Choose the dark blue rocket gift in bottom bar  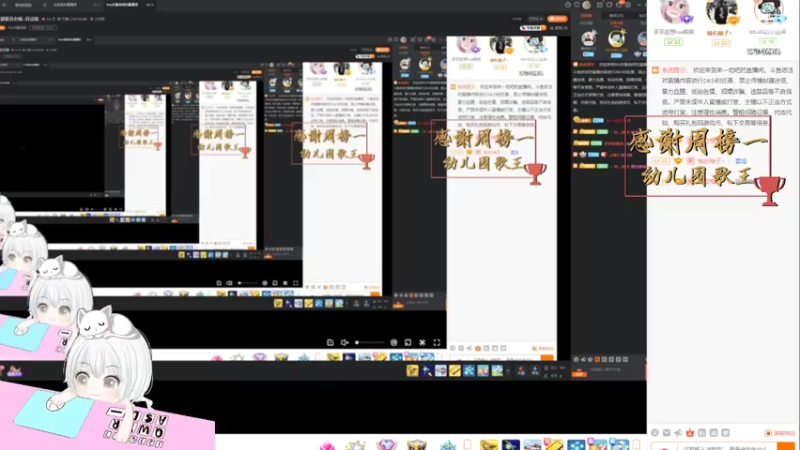[x=510, y=445]
